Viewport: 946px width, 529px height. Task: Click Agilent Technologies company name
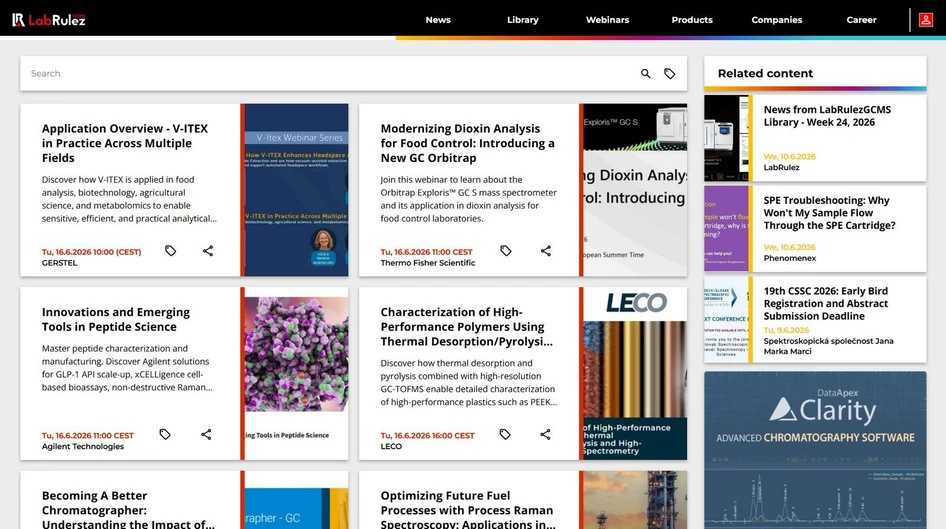coord(83,446)
